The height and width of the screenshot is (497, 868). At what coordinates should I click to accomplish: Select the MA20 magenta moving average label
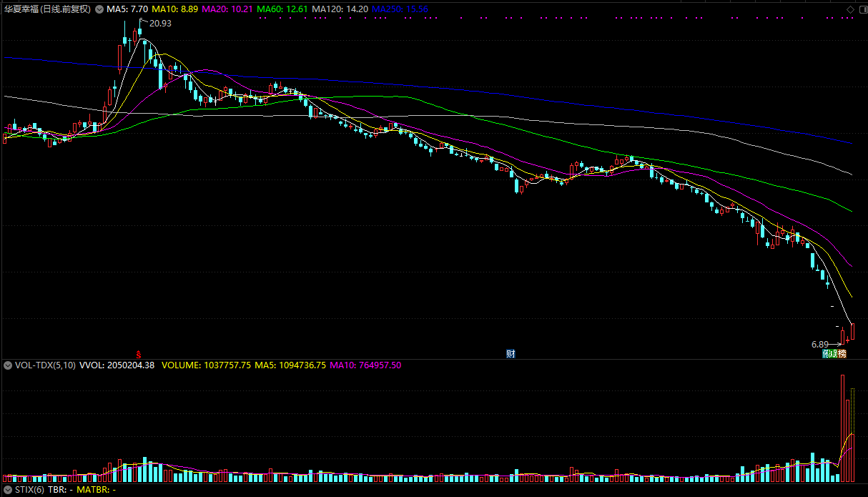225,9
